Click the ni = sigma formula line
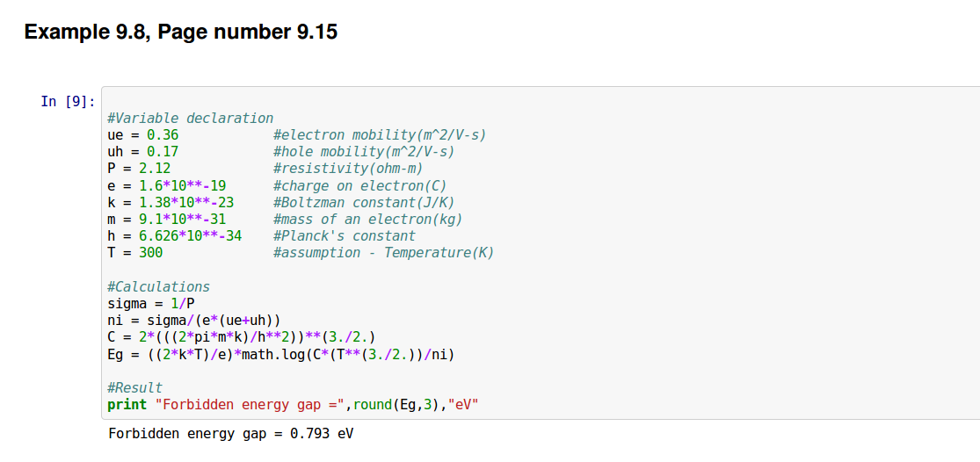 click(193, 321)
